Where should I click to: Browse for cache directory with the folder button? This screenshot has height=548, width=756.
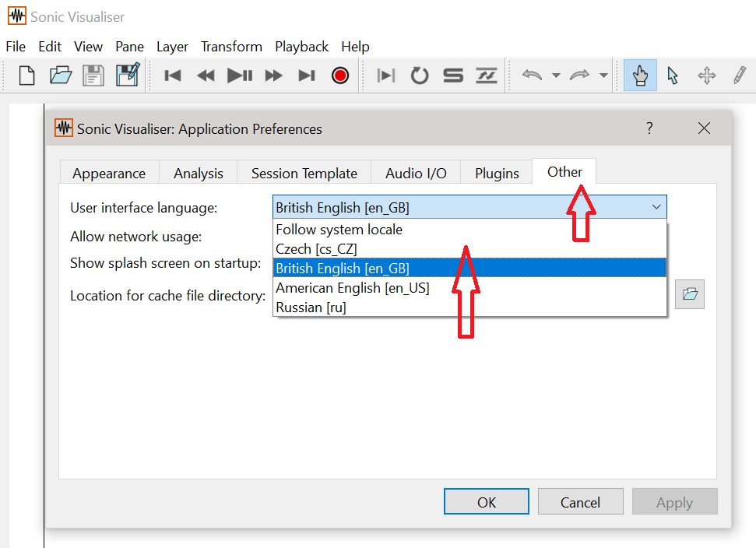(x=690, y=294)
